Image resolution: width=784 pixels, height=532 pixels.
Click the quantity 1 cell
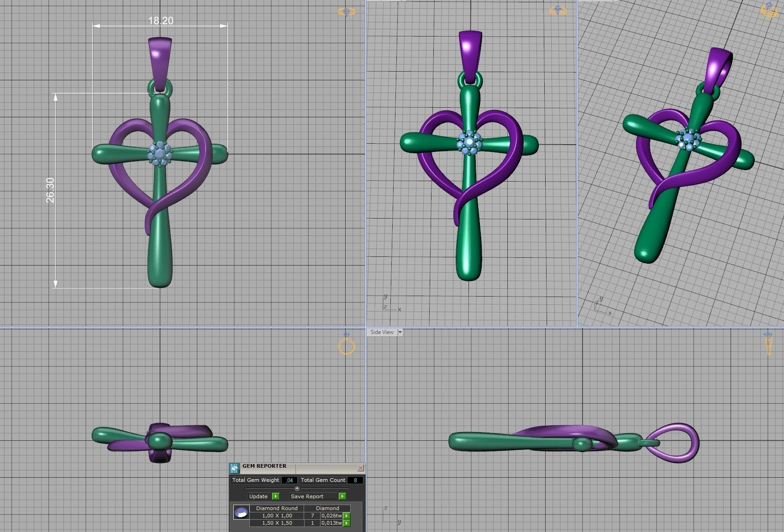point(312,523)
